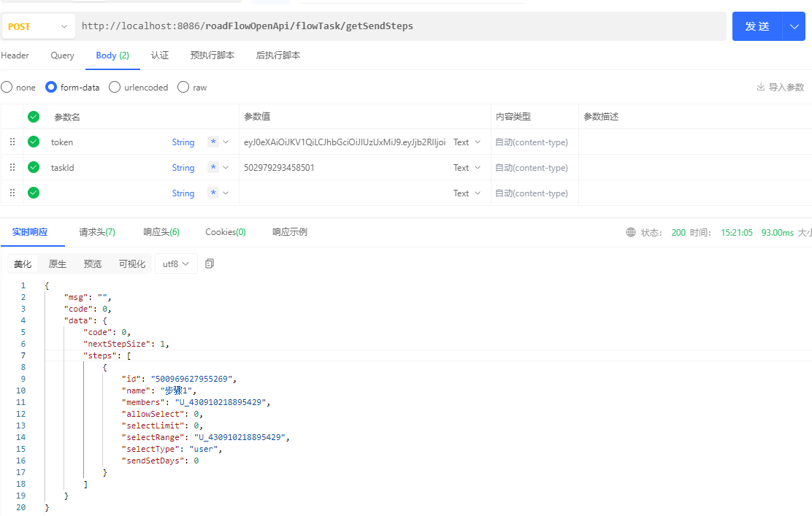812x516 pixels.
Task: Switch to the 预执行脚本 tab
Action: click(x=212, y=55)
